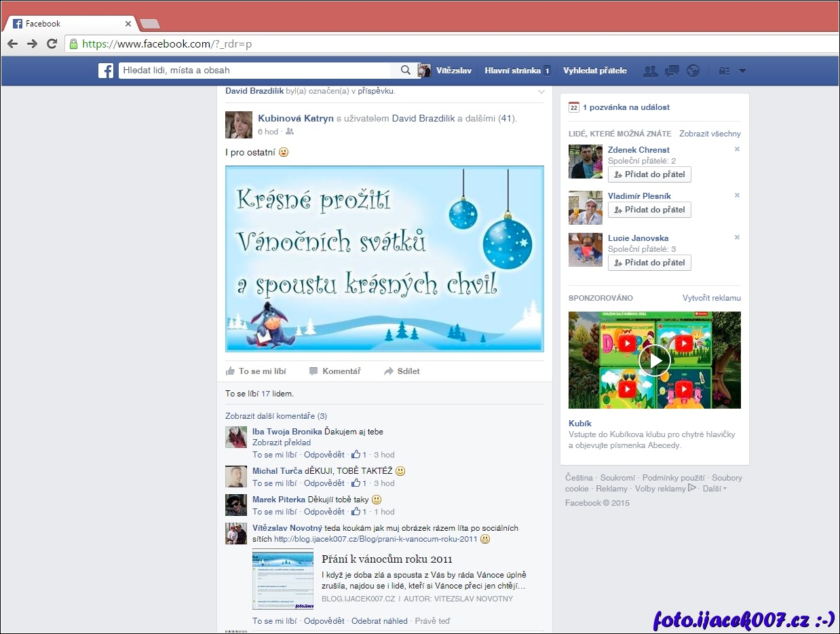Dismiss Zdenek Chrenst friend suggestion

tap(737, 149)
